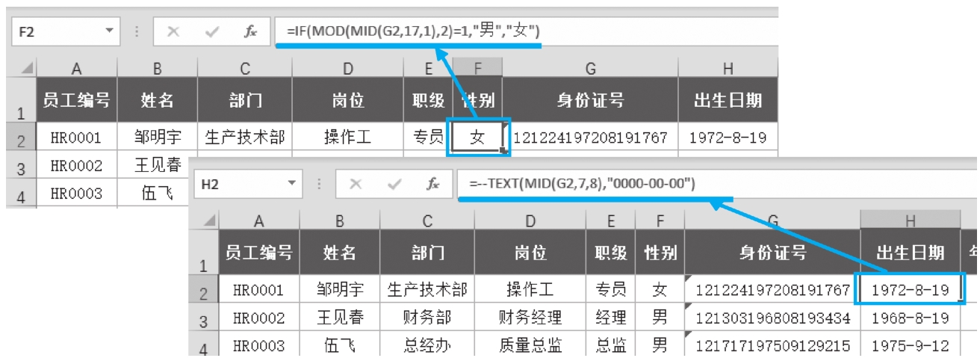Select ID number cell 121303196808193434
The width and height of the screenshot is (980, 358).
click(x=772, y=318)
